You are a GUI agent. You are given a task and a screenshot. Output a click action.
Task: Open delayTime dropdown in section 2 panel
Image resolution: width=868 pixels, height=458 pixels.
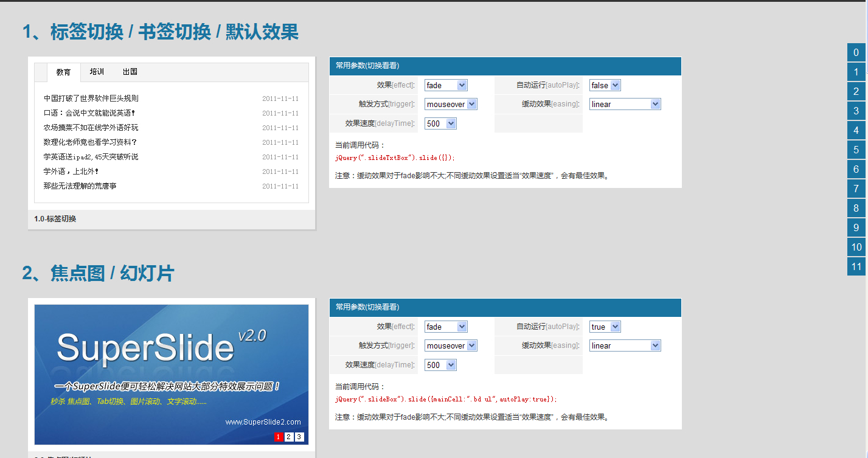point(440,365)
